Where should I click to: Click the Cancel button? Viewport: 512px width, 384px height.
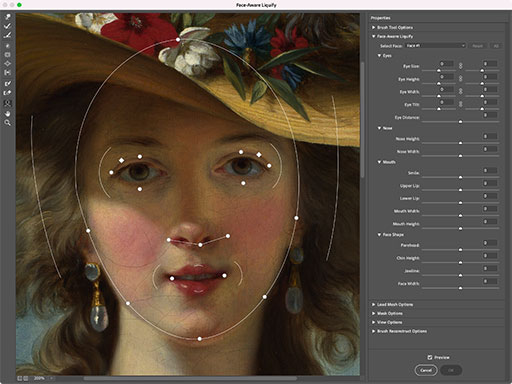(426, 370)
